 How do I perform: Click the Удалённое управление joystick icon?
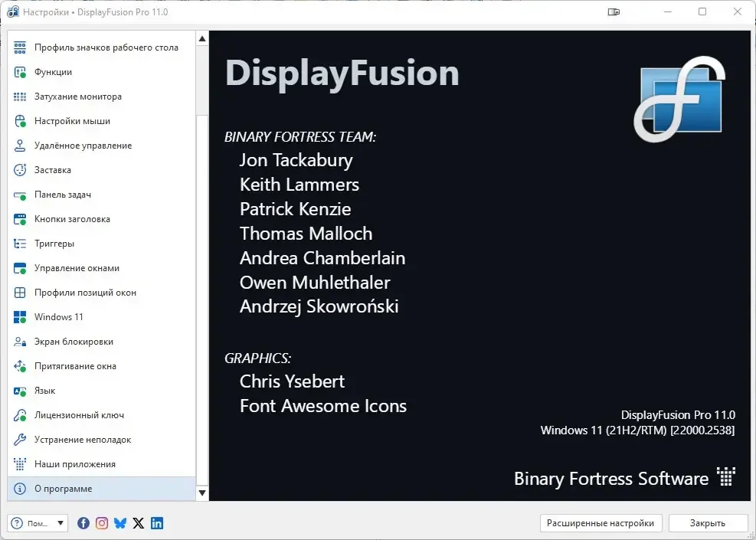pyautogui.click(x=20, y=146)
